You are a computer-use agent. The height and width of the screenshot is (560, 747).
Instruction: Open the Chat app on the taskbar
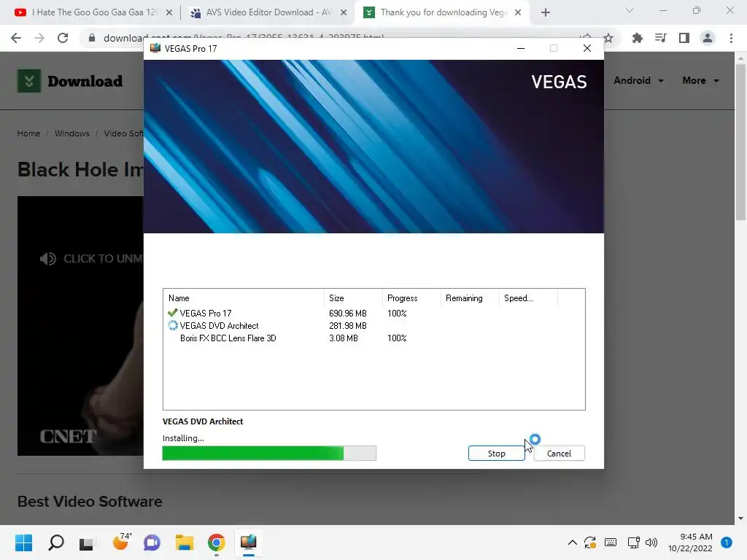[152, 542]
